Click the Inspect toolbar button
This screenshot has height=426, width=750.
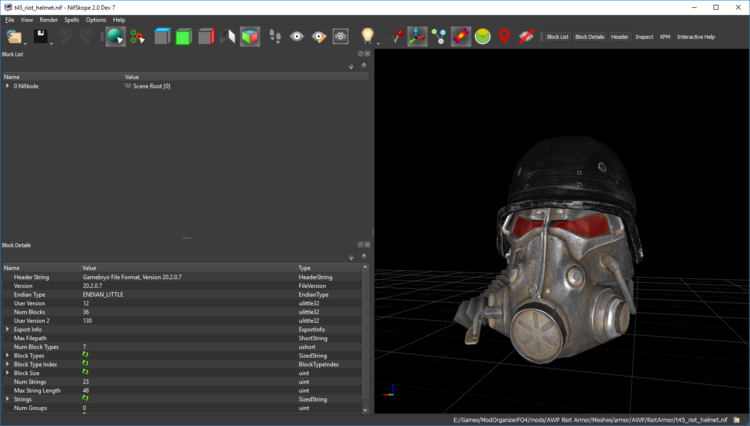pos(644,37)
